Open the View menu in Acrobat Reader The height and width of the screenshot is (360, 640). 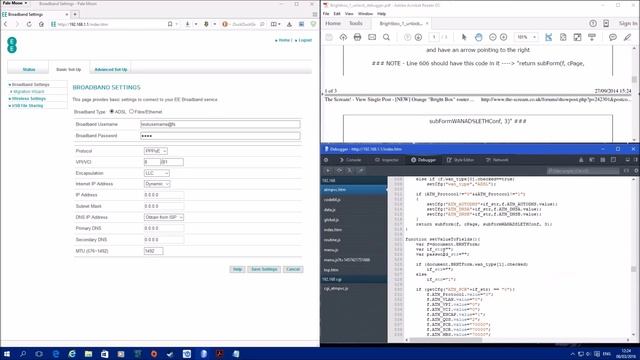[349, 13]
